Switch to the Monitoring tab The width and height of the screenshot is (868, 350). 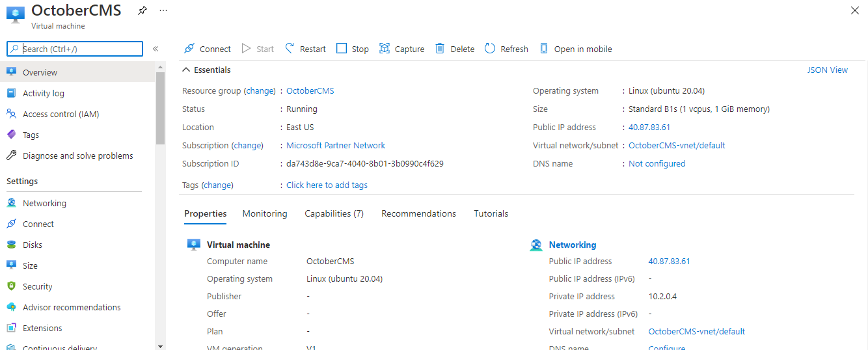pos(264,213)
